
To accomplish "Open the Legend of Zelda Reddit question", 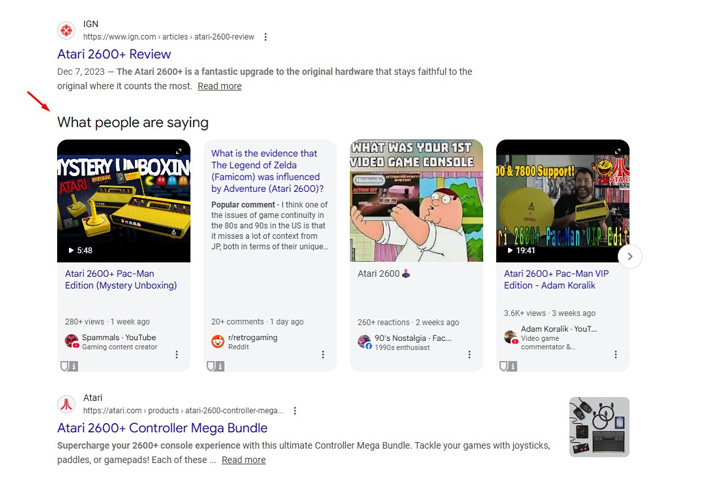I will (x=268, y=170).
